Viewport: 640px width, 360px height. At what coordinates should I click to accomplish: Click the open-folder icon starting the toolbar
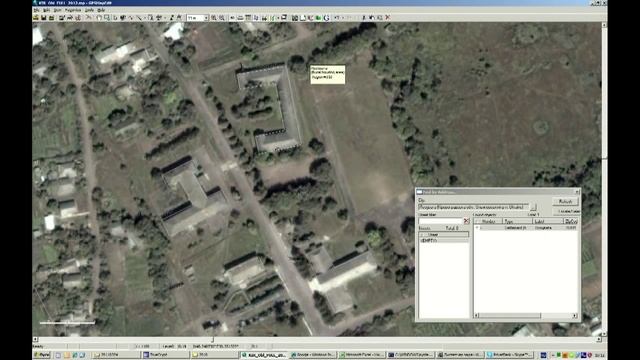(36, 18)
